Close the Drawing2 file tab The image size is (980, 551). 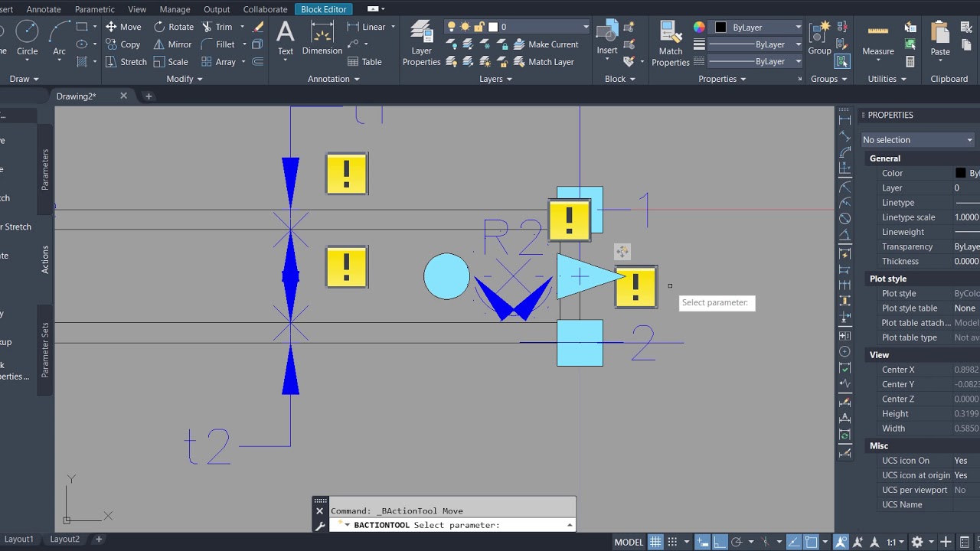[x=123, y=96]
